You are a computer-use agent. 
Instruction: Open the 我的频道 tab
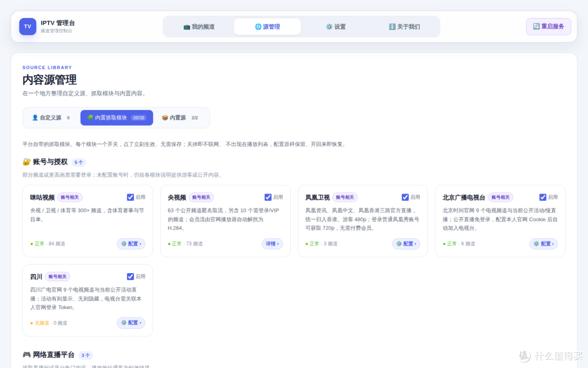(199, 27)
